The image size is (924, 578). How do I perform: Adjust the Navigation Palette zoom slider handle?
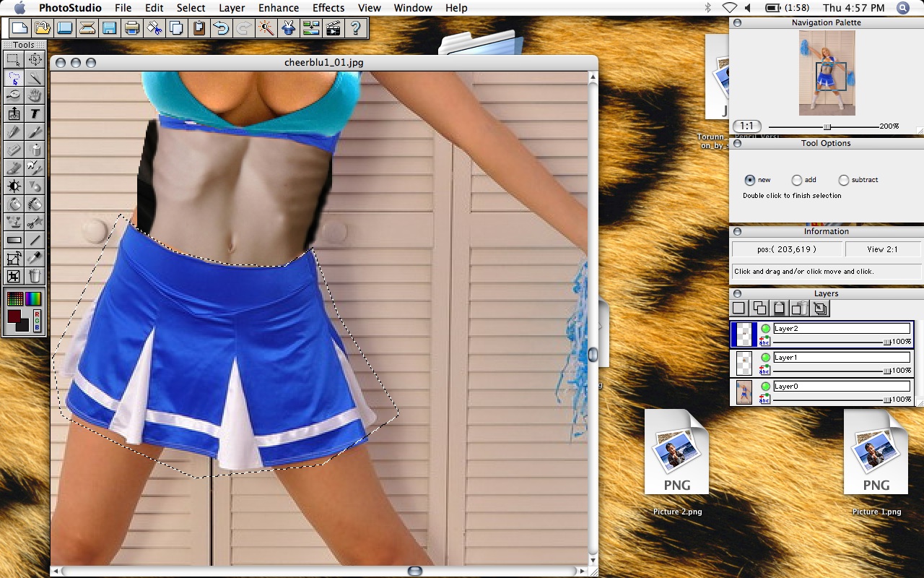(827, 126)
